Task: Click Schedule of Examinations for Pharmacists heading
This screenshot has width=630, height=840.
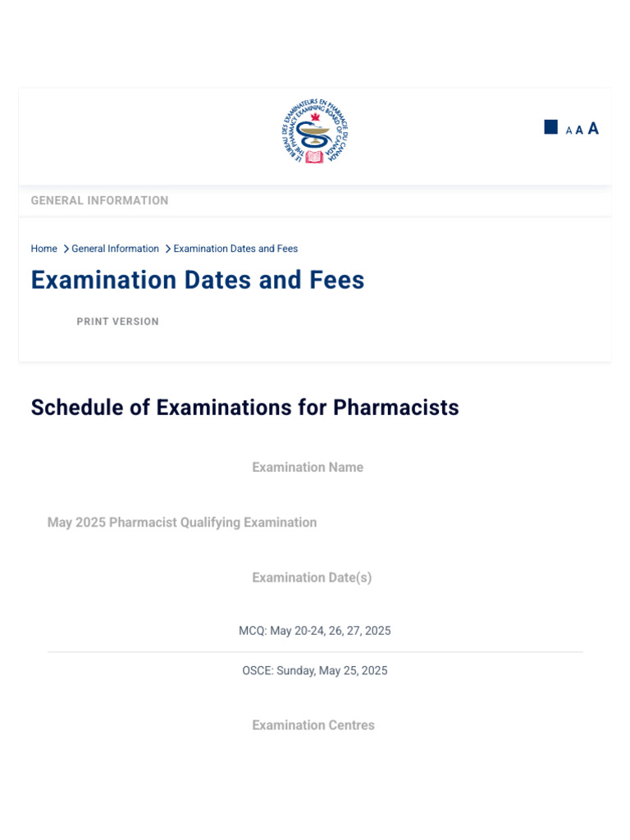Action: 244,408
